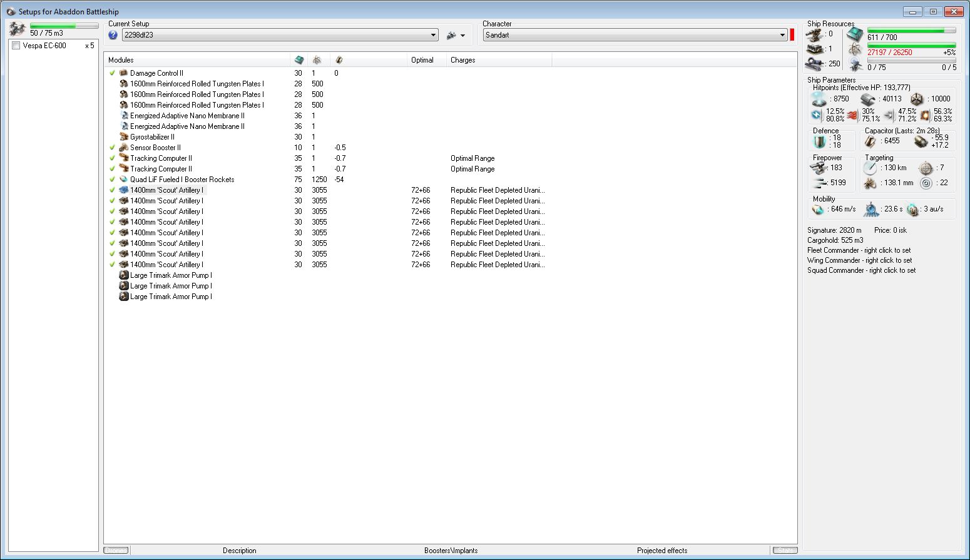Click the CPU icon beside 611 / 700
Image resolution: width=970 pixels, height=560 pixels.
(855, 34)
